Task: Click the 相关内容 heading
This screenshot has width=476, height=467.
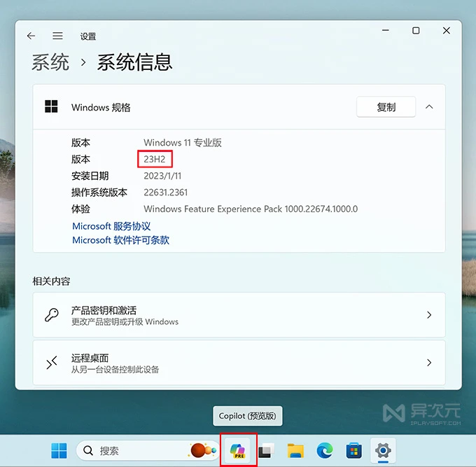Action: (x=51, y=281)
